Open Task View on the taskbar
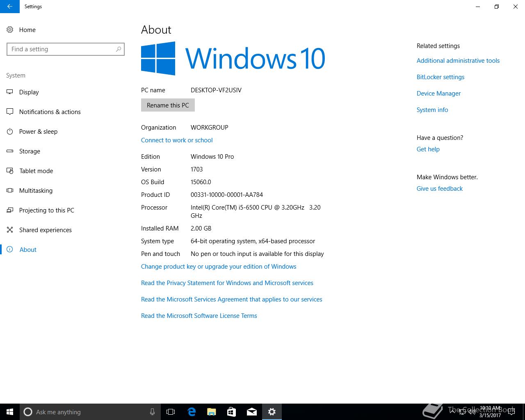Image resolution: width=525 pixels, height=420 pixels. click(x=171, y=412)
